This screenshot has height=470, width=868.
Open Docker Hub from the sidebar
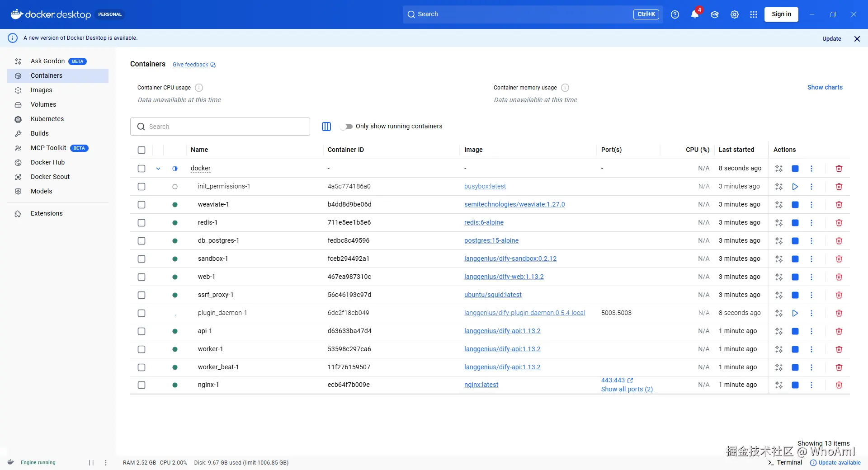(x=47, y=162)
